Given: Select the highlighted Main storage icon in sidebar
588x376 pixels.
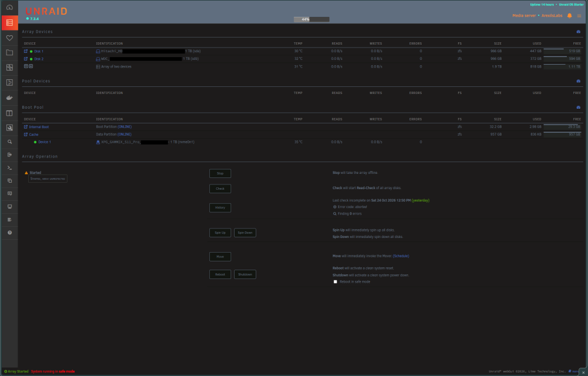Looking at the screenshot, I should click(x=10, y=23).
